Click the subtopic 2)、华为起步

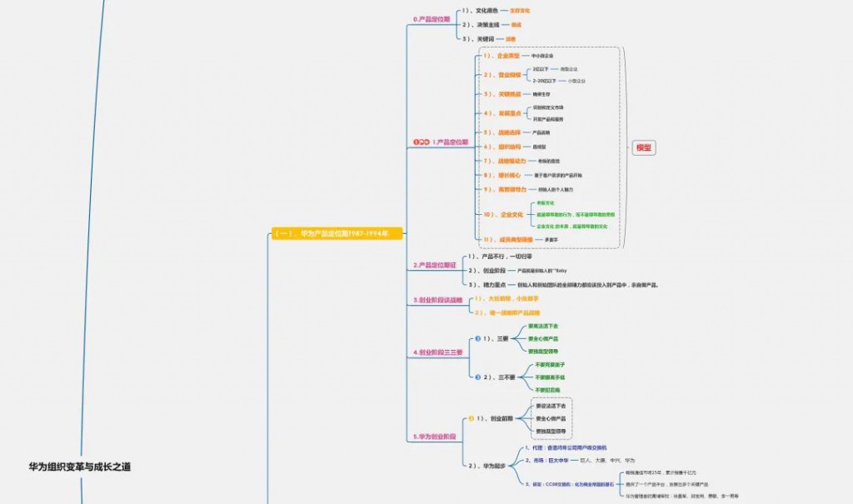pyautogui.click(x=486, y=466)
